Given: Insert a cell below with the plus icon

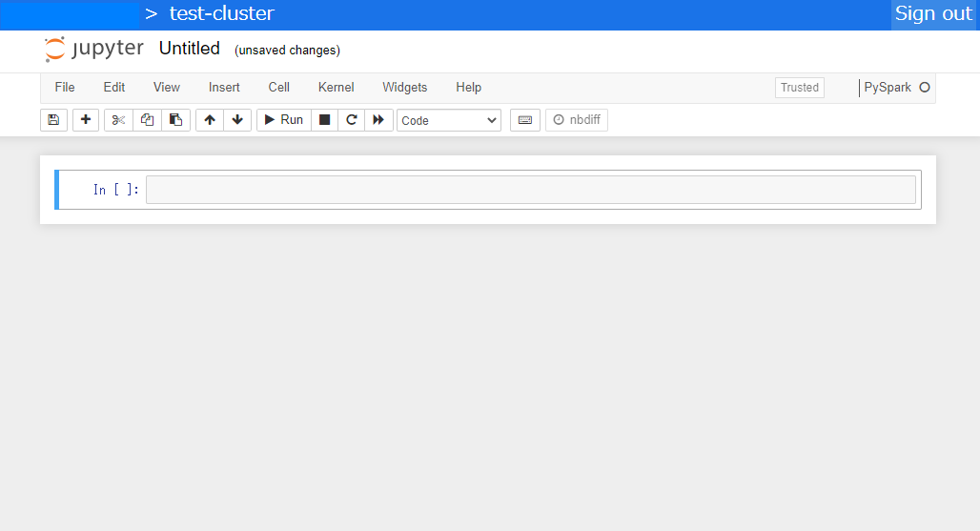Looking at the screenshot, I should coord(86,120).
